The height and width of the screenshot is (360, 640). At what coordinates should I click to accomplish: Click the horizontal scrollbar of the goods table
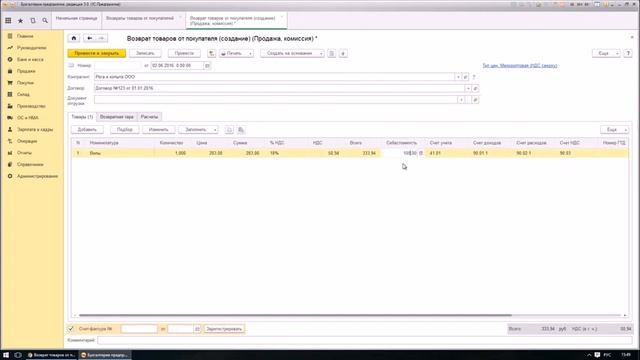click(x=295, y=315)
